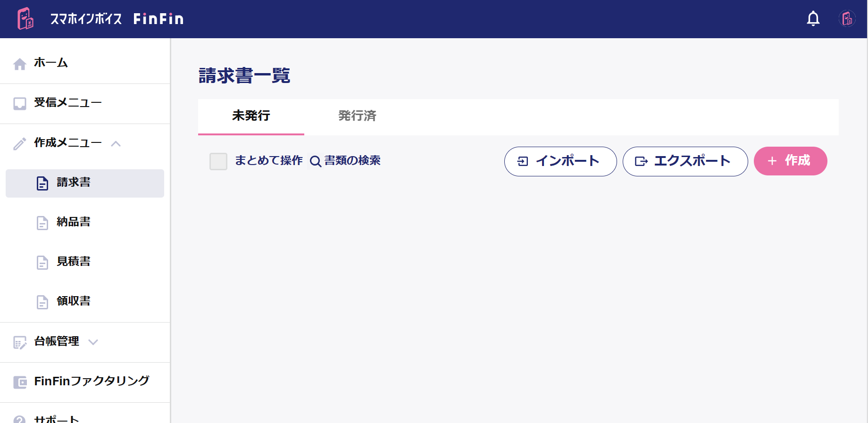Open the user account avatar
Image resolution: width=868 pixels, height=423 pixels.
(847, 19)
